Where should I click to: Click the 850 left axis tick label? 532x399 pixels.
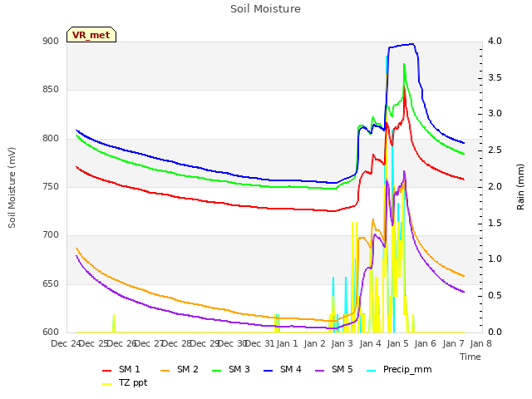pyautogui.click(x=51, y=89)
